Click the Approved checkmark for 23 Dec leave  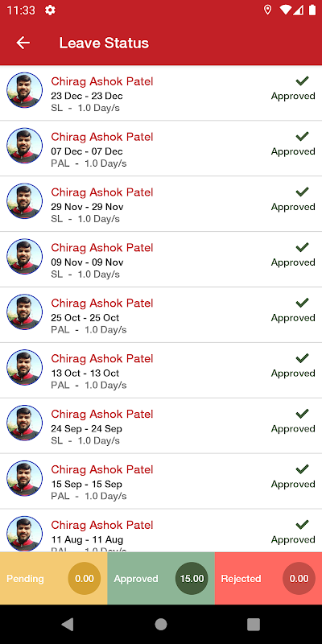[302, 81]
